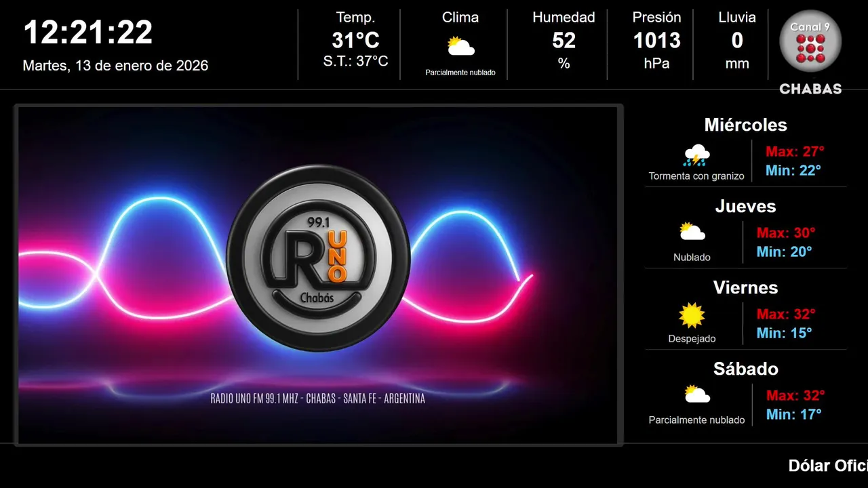868x488 pixels.
Task: Click the Viernes forecast heading
Action: tap(746, 287)
